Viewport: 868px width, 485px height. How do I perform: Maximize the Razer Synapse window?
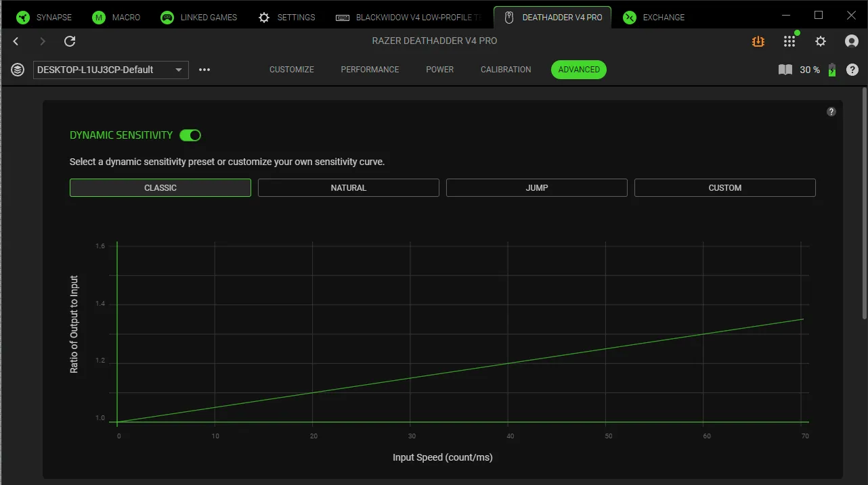[819, 15]
